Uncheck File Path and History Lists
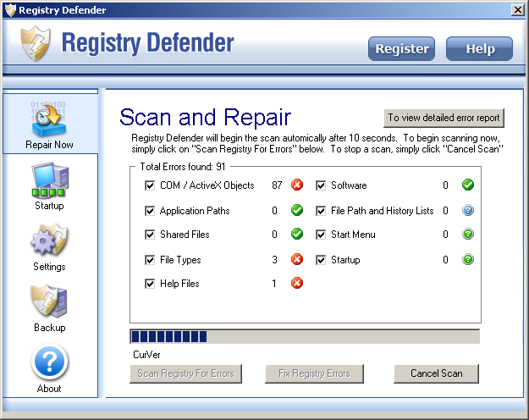Screen dimensions: 529x420 (x=321, y=211)
